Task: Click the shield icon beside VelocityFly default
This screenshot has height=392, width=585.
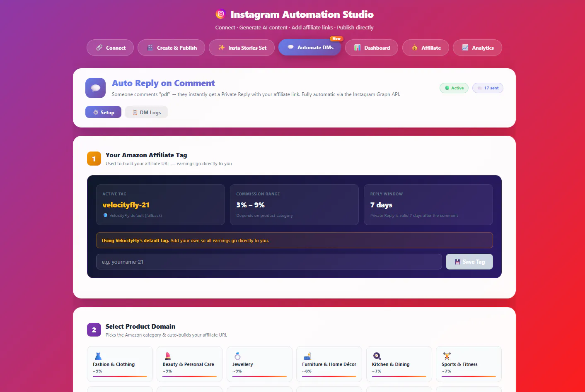Action: point(105,215)
